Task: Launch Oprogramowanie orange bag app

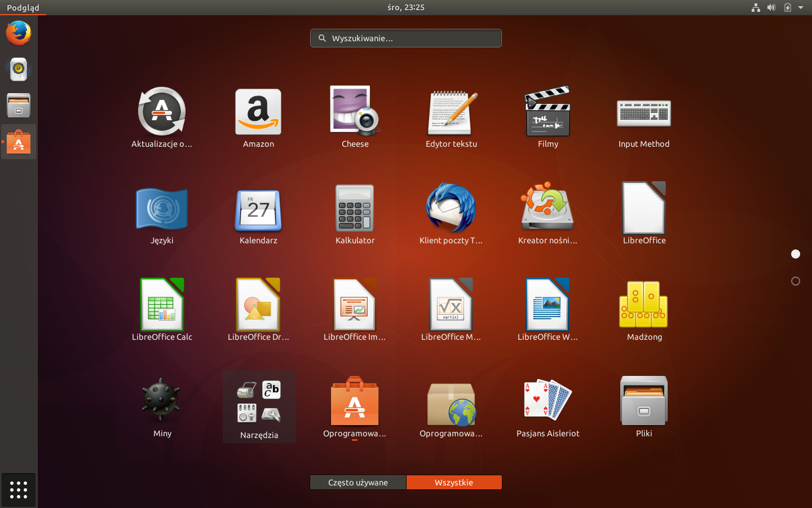Action: pos(355,407)
